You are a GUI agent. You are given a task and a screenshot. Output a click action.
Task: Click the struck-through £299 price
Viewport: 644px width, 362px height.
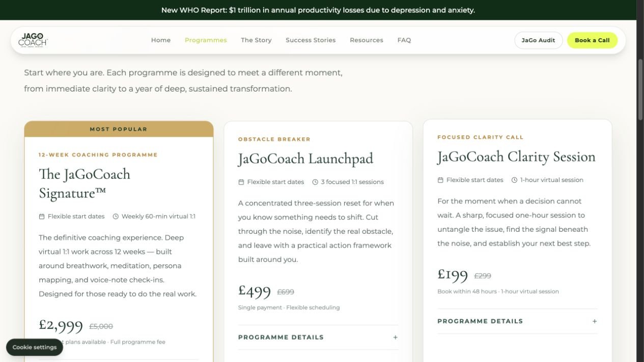483,276
